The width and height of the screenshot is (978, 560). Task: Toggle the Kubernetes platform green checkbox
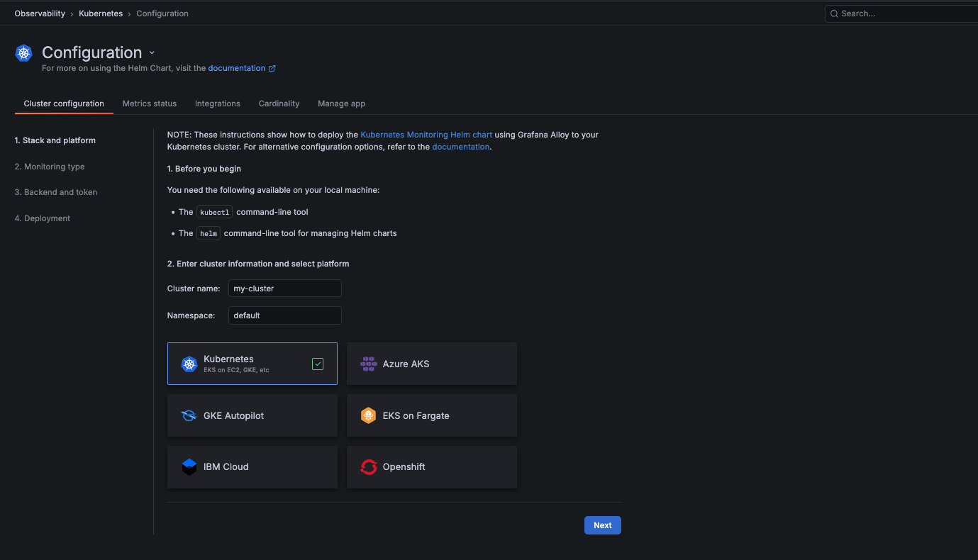pyautogui.click(x=318, y=364)
